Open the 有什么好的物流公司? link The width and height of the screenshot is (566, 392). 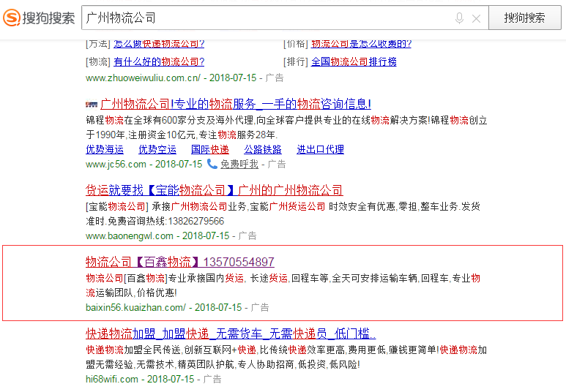pos(159,61)
